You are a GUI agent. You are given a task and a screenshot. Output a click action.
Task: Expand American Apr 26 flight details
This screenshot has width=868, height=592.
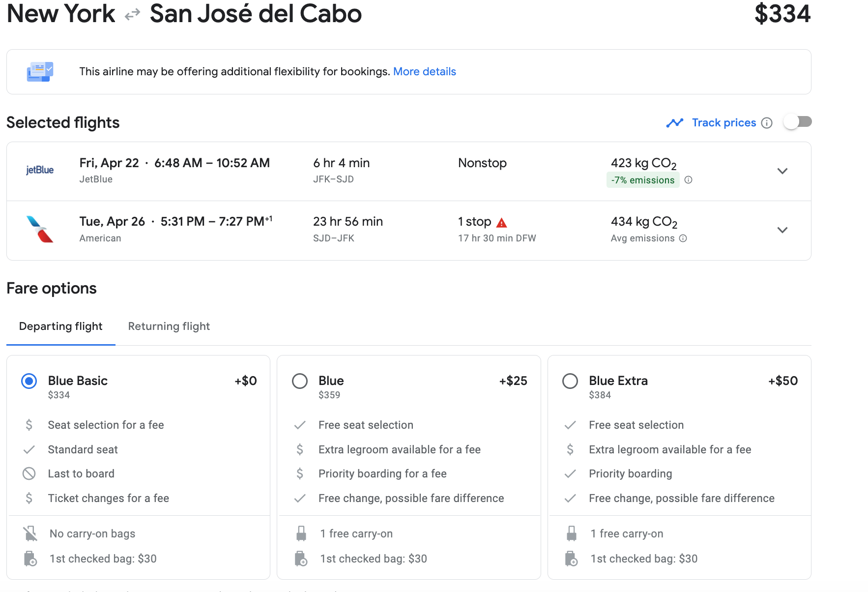(782, 230)
